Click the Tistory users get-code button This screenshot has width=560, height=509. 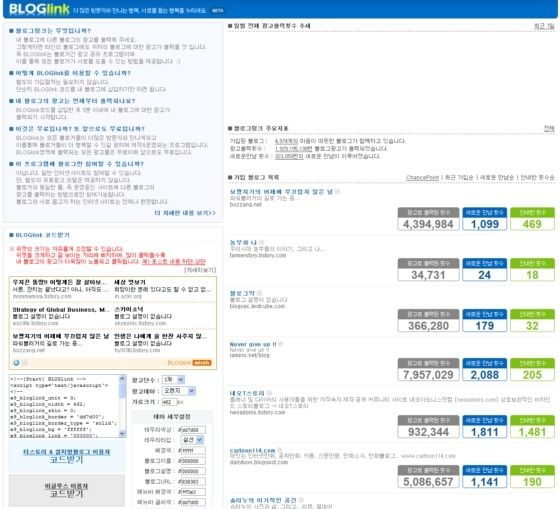[67, 456]
